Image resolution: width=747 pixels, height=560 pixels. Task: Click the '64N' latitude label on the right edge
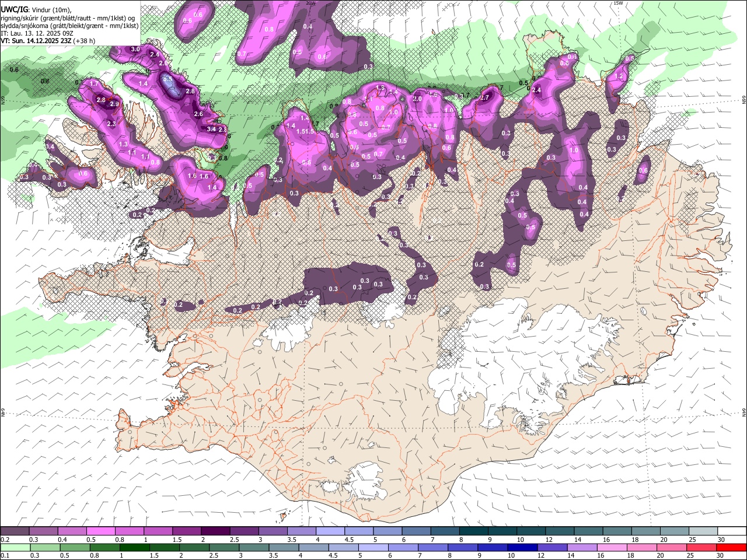743,412
